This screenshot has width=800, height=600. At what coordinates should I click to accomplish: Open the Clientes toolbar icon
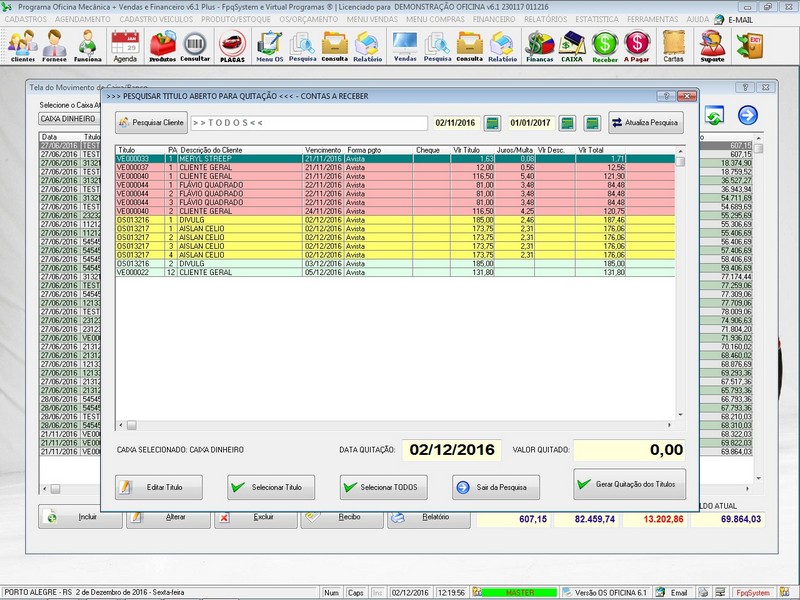click(x=23, y=45)
